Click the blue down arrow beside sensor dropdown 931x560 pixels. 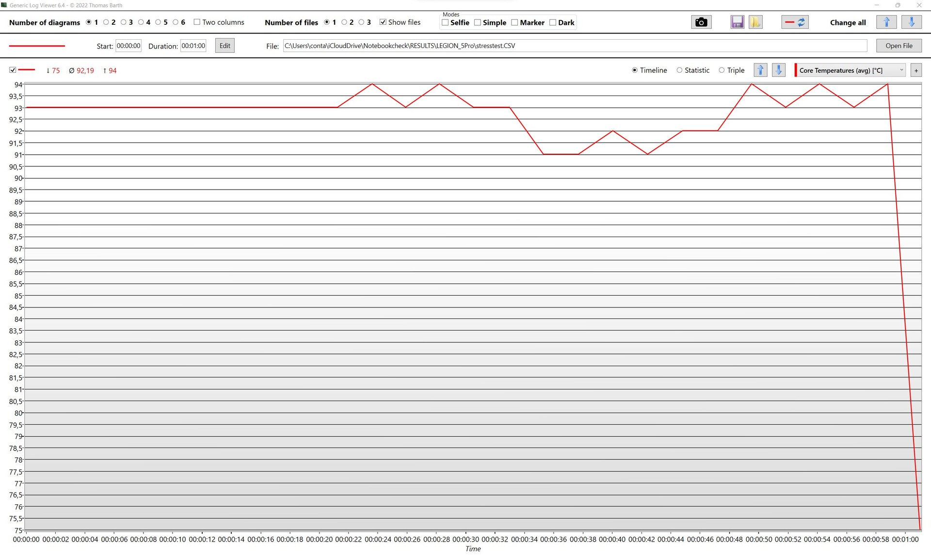(778, 70)
